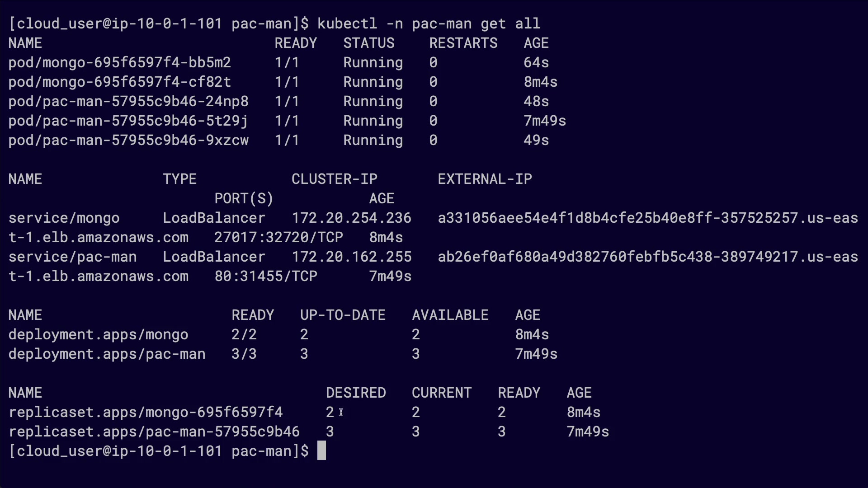Click the terminal cursor block at prompt

click(321, 451)
